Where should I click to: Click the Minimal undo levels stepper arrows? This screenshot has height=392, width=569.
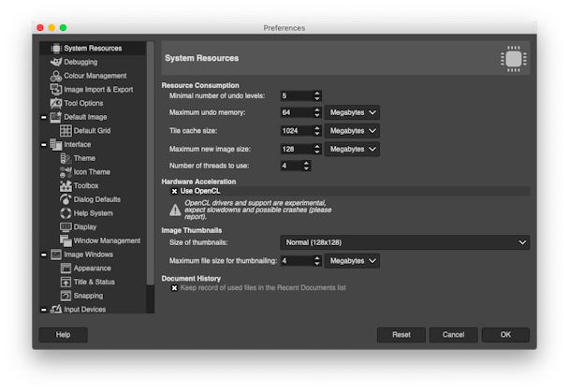click(317, 95)
